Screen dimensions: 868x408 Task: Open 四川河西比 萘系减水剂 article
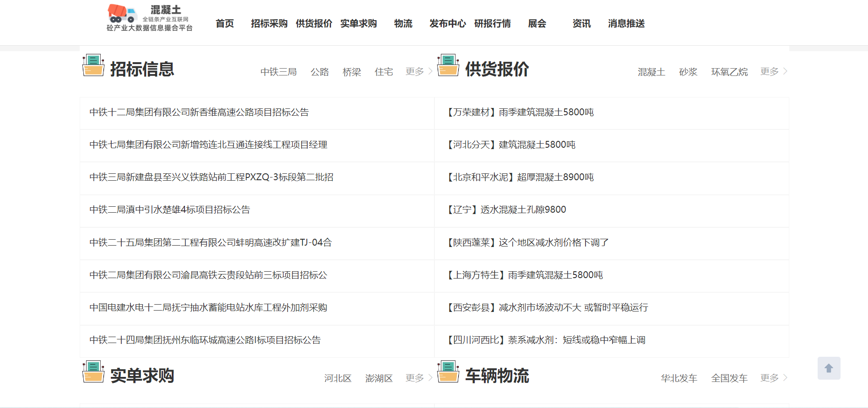click(545, 340)
